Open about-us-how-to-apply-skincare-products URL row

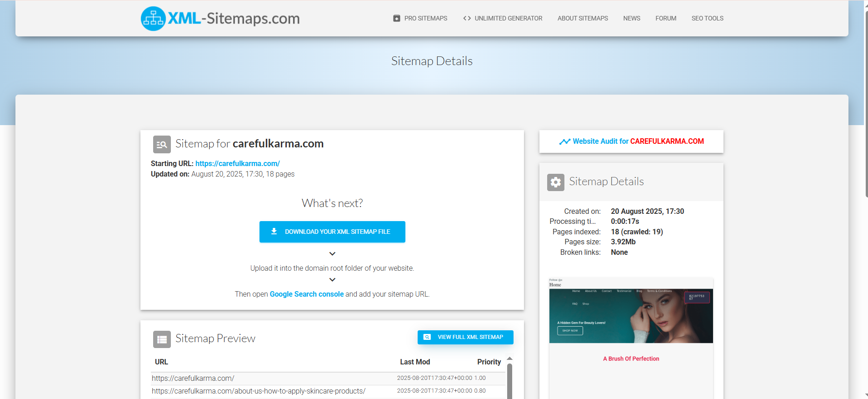click(258, 391)
